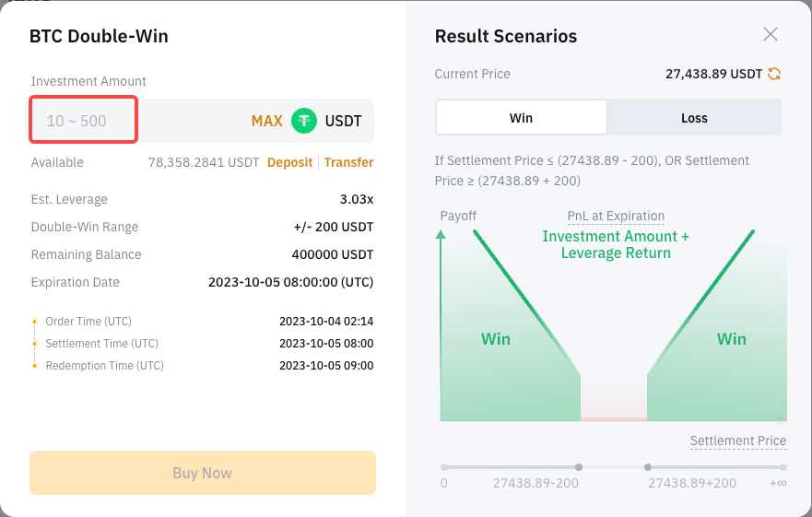Click the Investment Amount input field
The image size is (812, 517).
click(83, 120)
